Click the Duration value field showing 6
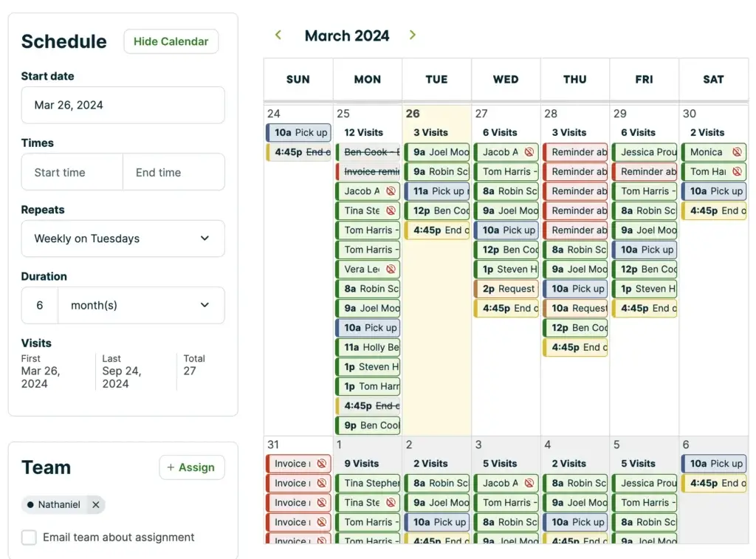Image resolution: width=756 pixels, height=559 pixels. pyautogui.click(x=39, y=305)
